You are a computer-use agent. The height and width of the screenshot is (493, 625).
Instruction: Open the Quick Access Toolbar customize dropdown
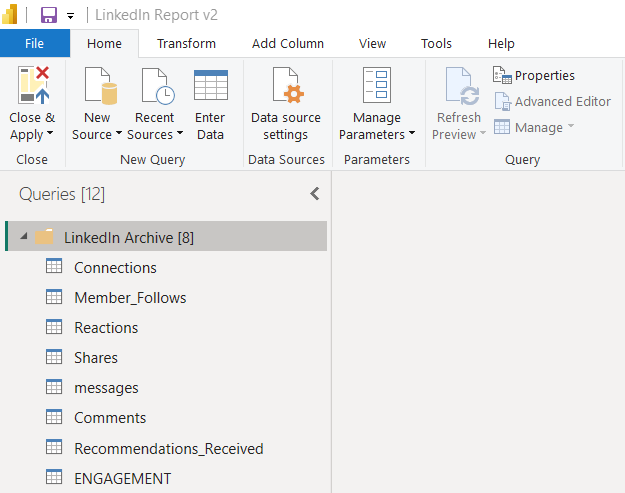[x=71, y=16]
